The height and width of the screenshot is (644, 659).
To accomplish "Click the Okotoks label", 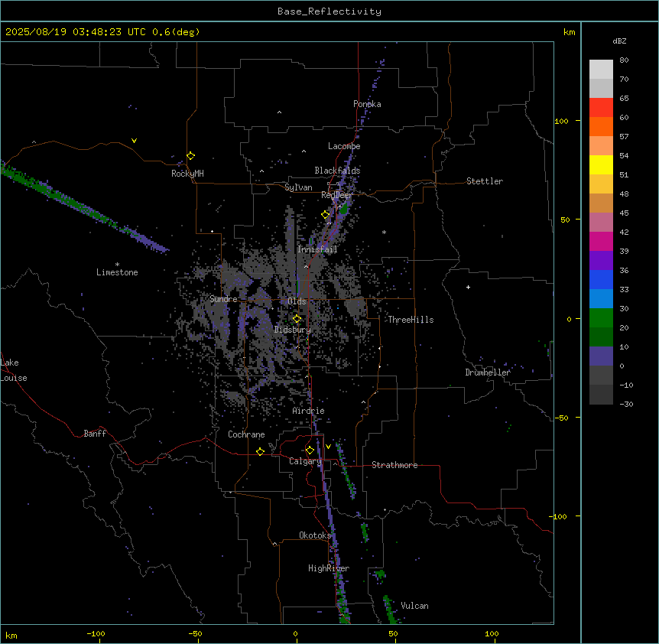I will (x=315, y=535).
